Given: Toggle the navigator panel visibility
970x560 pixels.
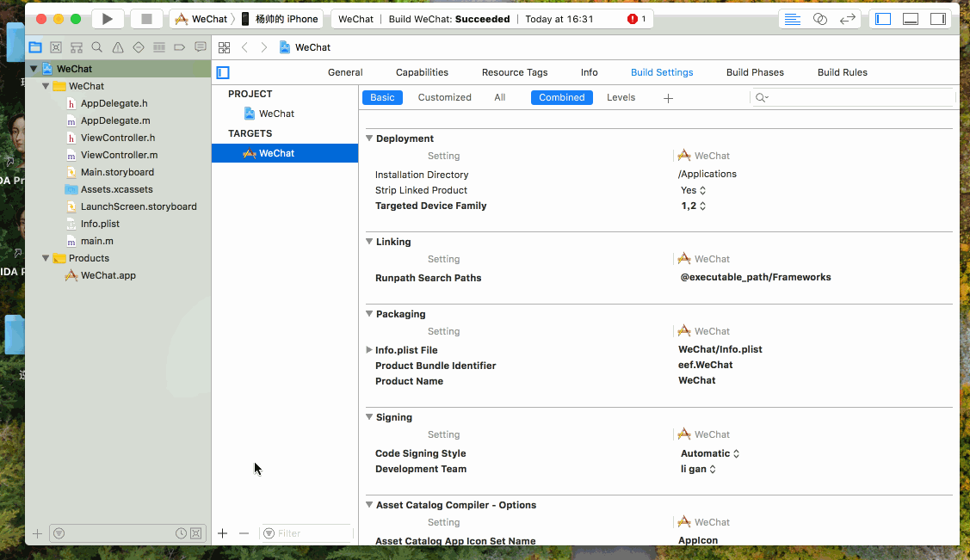Looking at the screenshot, I should pos(883,19).
